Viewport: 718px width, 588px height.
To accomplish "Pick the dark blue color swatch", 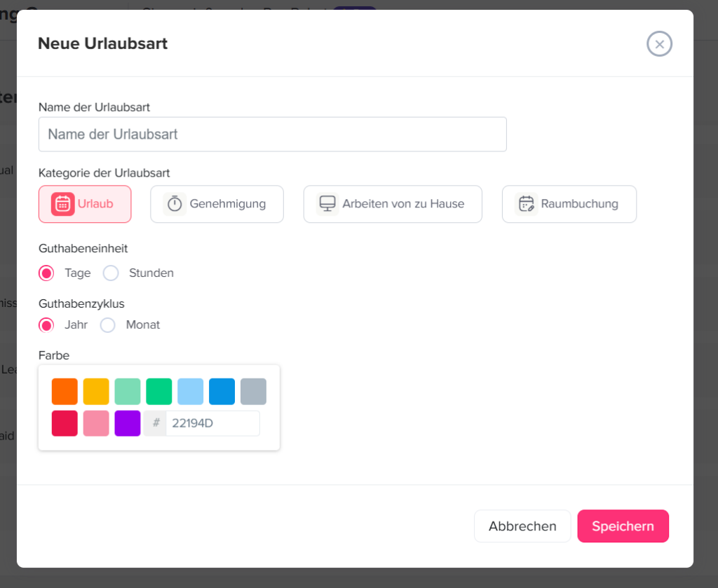I will coord(222,392).
